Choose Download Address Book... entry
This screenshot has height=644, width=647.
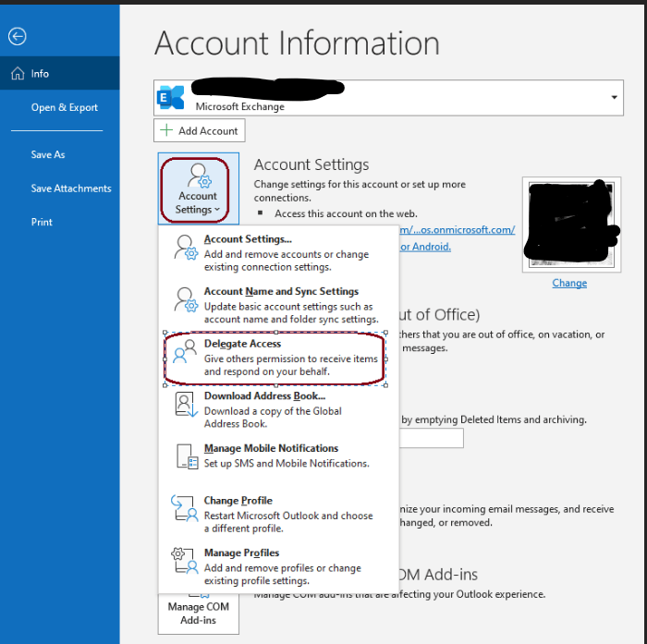278,409
